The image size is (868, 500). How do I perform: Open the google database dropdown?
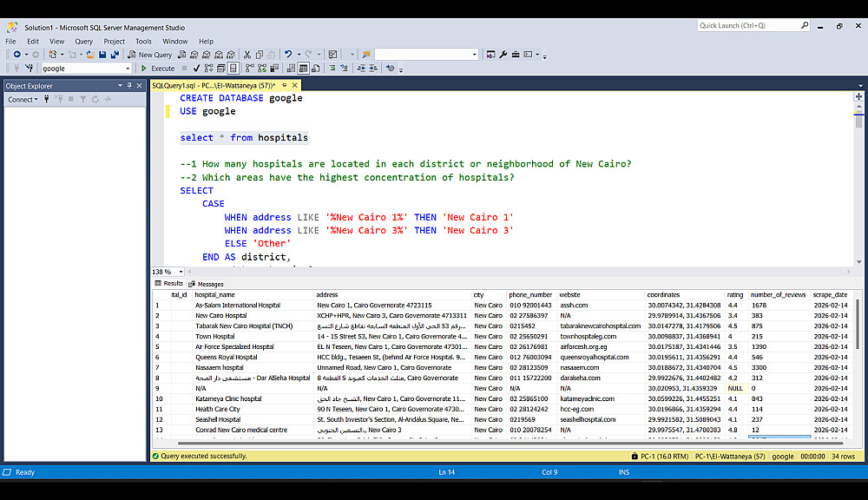click(128, 68)
